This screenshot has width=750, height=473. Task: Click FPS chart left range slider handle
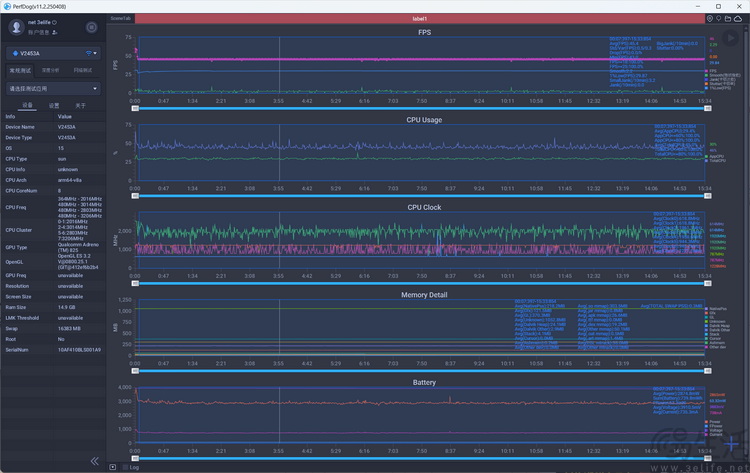(x=135, y=109)
